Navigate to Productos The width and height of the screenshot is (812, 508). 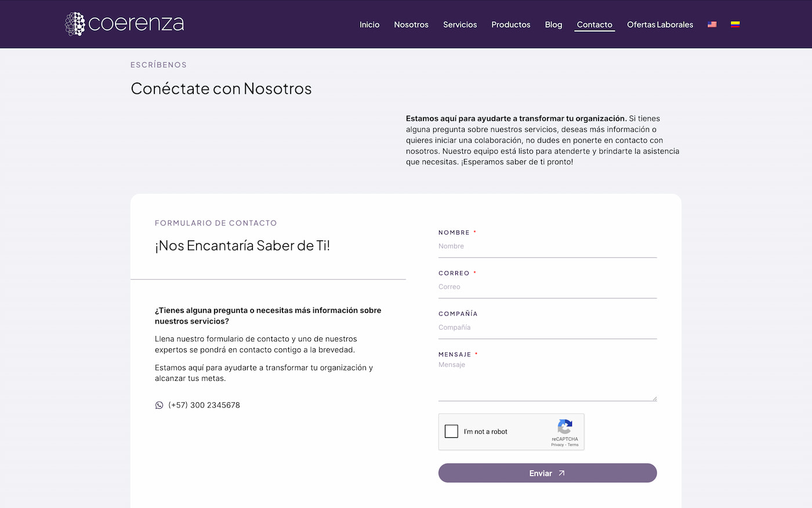[510, 24]
